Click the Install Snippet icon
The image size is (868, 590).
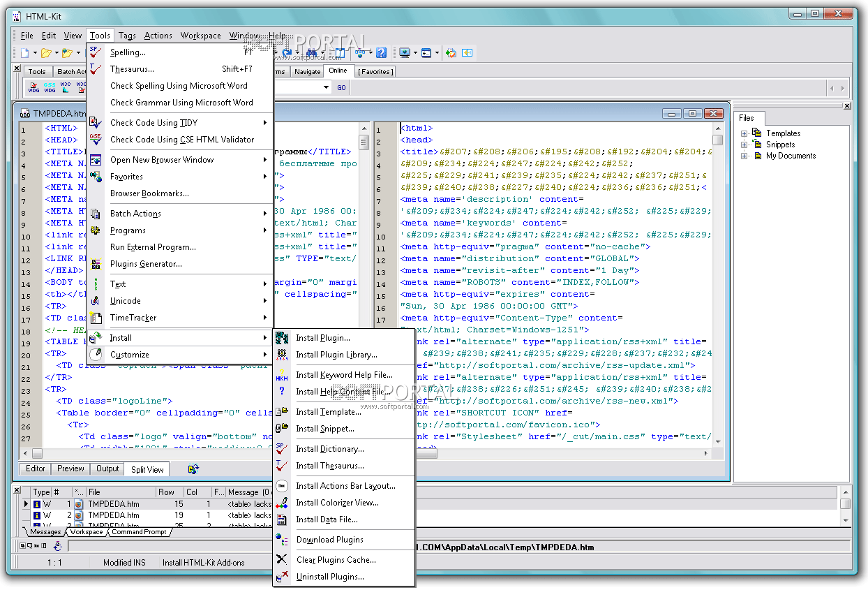coord(282,429)
